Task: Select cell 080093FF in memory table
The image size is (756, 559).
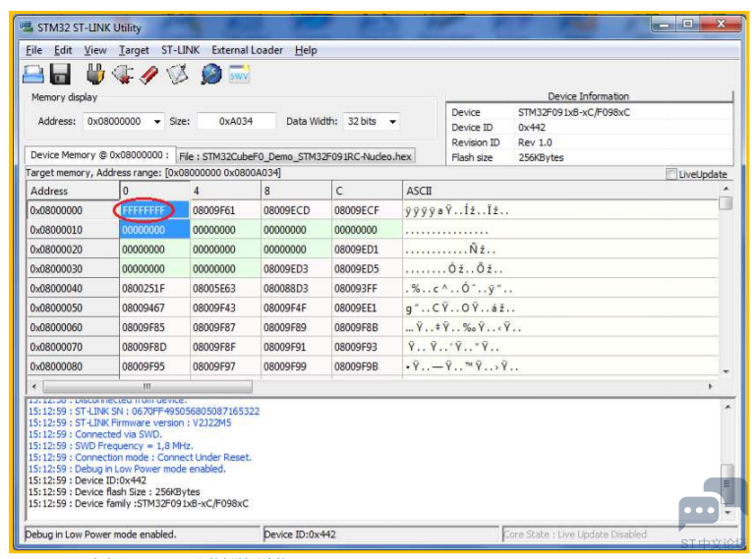Action: click(367, 289)
